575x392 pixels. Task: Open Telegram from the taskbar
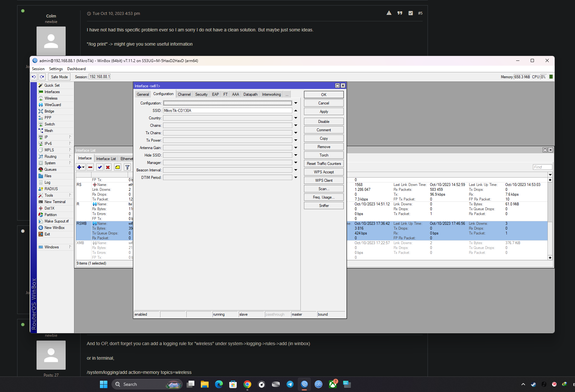(x=290, y=384)
